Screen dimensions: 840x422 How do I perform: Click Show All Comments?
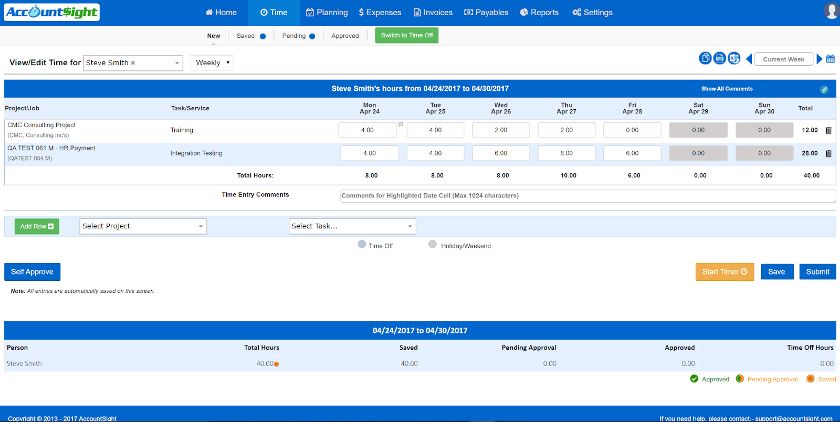tap(727, 89)
